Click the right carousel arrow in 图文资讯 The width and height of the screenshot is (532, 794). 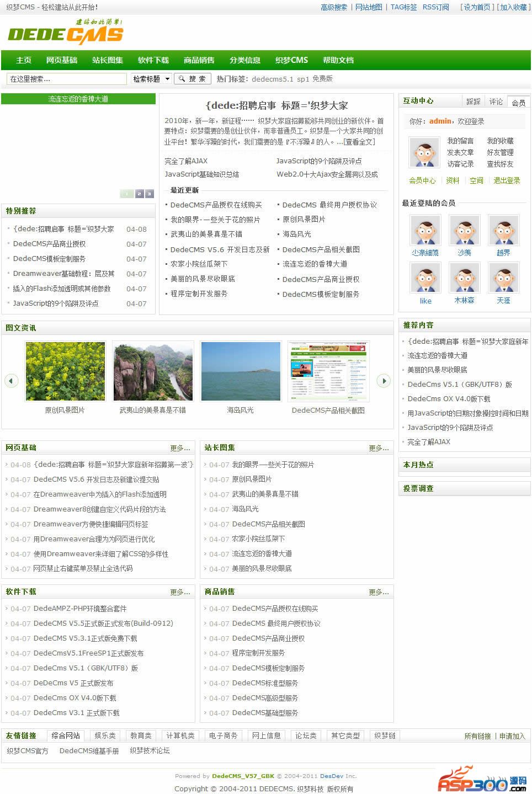pyautogui.click(x=384, y=380)
